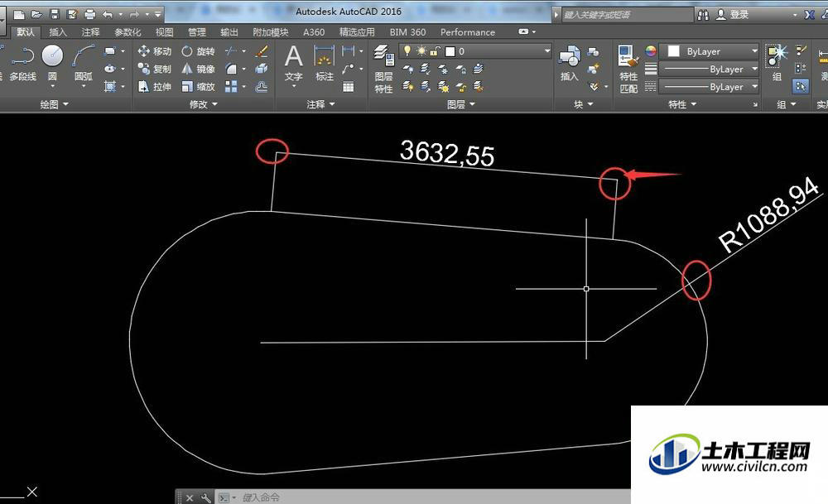Screen dimensions: 828x504
Task: Click the object color wheel icon
Action: coord(651,51)
